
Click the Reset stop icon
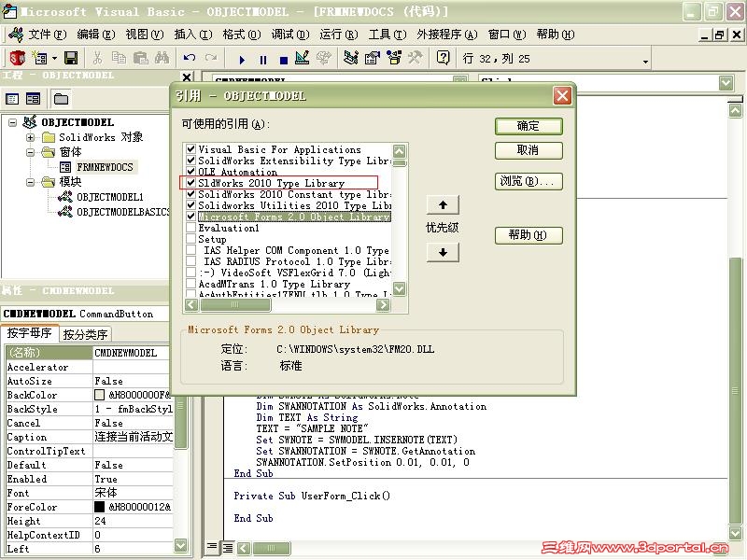click(284, 60)
